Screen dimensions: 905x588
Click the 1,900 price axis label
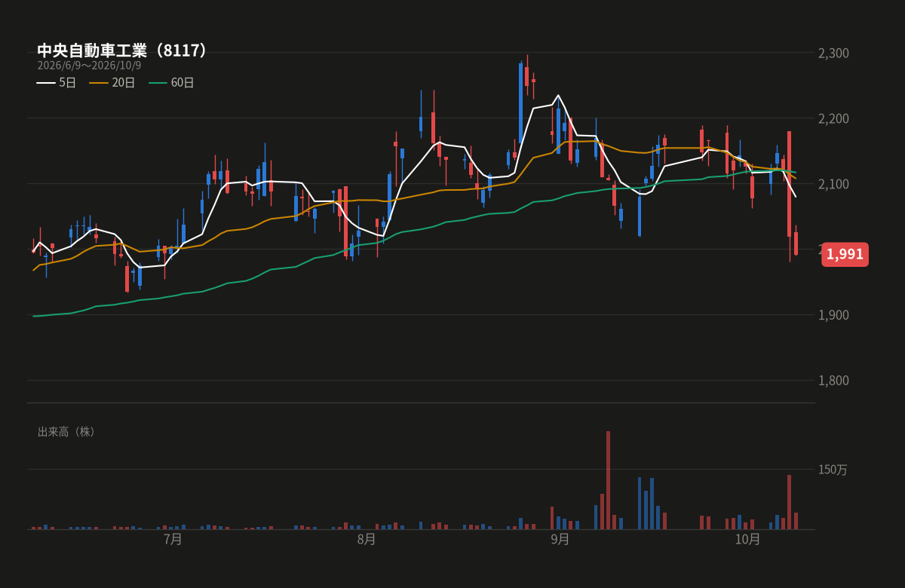click(833, 314)
